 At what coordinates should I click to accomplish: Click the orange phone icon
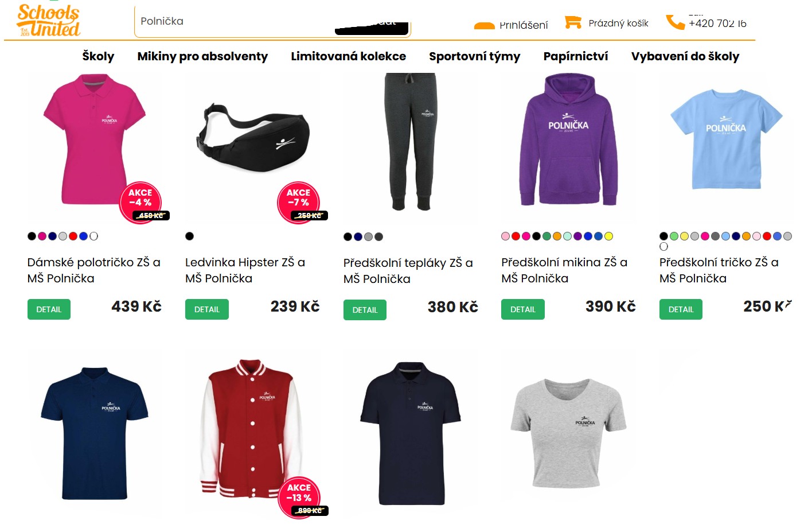click(x=675, y=22)
